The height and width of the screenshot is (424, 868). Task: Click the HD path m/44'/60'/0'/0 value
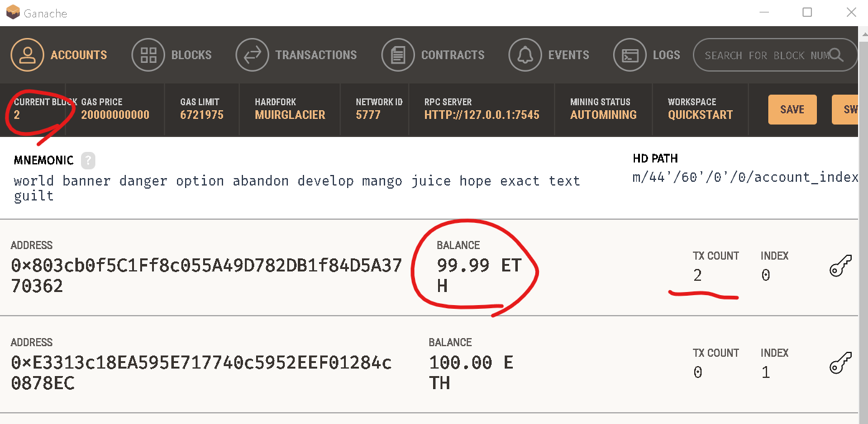click(745, 177)
